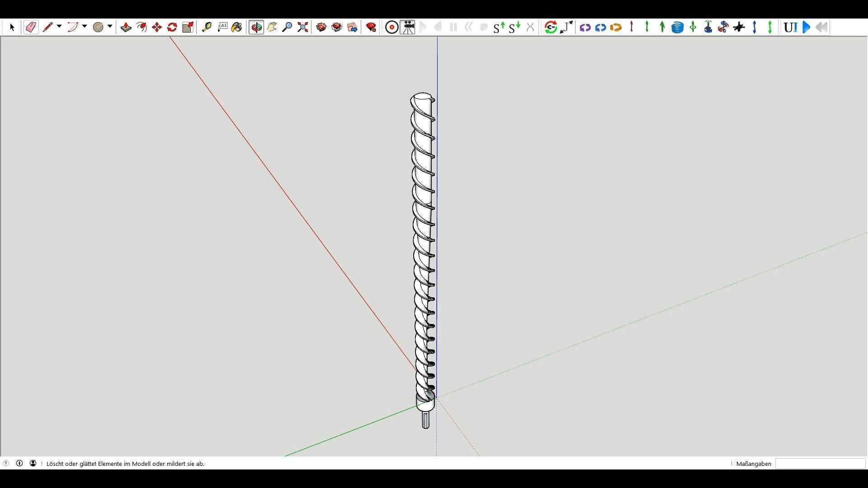Toggle the red record circle button
The width and height of the screenshot is (868, 488).
click(392, 28)
